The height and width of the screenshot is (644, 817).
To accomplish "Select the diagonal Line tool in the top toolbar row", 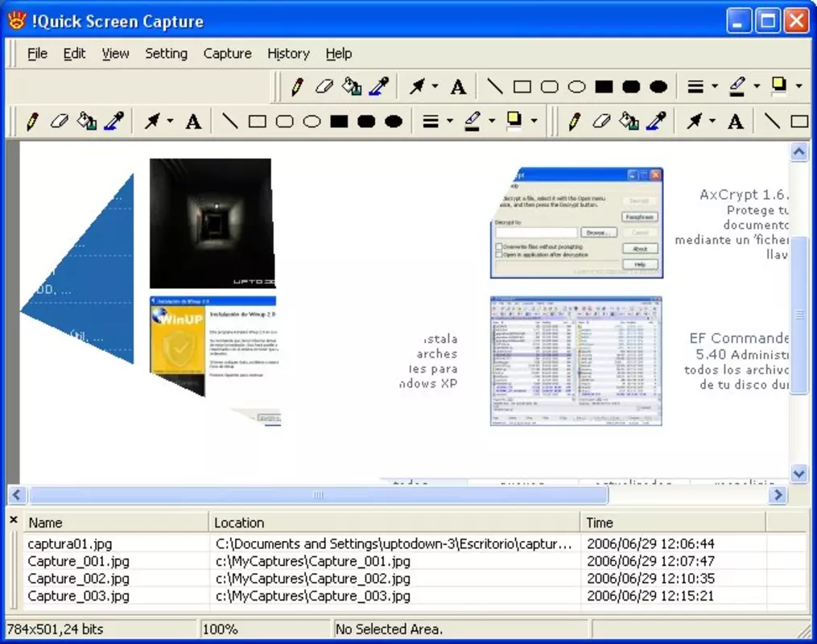I will 494,86.
